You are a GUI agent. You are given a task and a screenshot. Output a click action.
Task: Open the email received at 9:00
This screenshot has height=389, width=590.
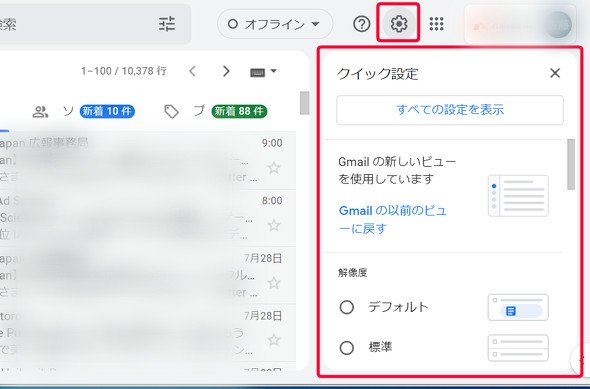coord(148,160)
